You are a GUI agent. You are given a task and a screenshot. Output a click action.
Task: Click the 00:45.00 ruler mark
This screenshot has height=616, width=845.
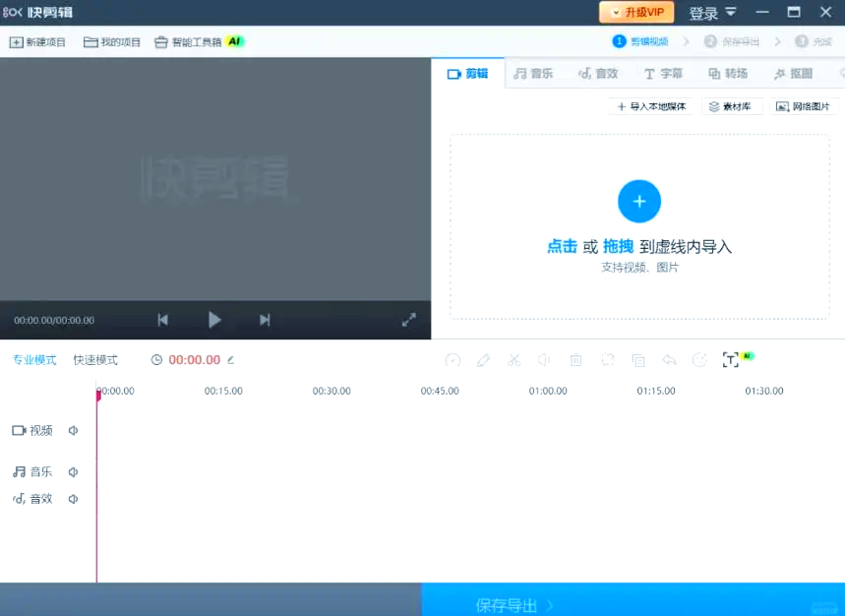coord(440,392)
